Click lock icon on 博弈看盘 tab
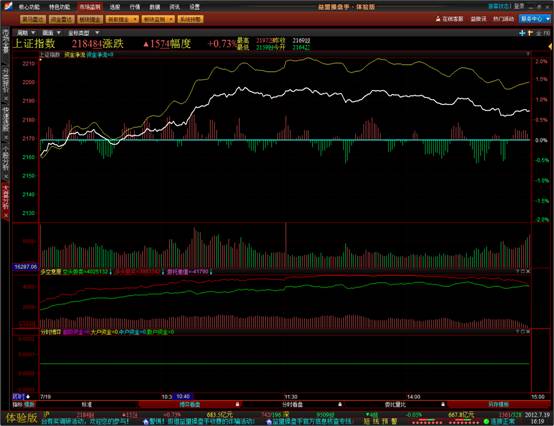The height and width of the screenshot is (426, 554). point(237,404)
